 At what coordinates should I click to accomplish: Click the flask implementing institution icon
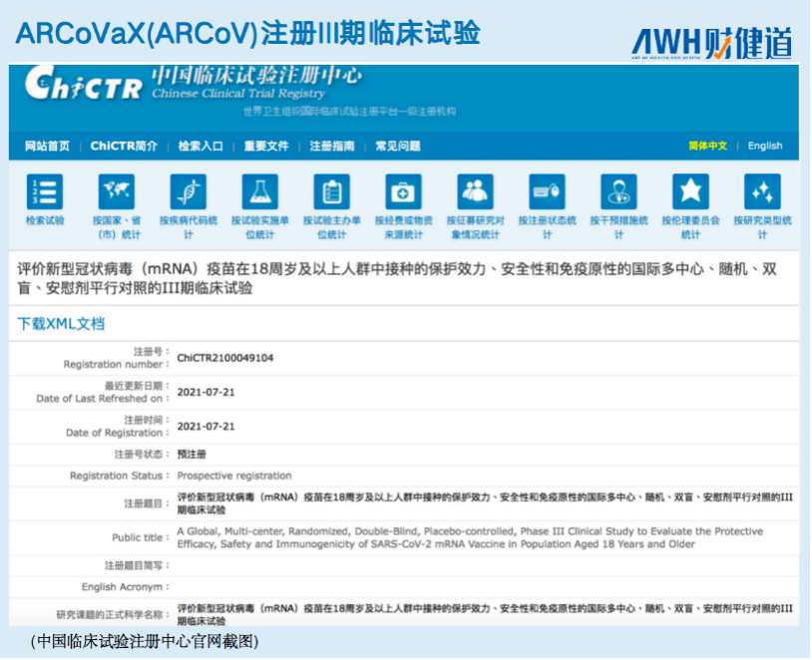click(260, 192)
